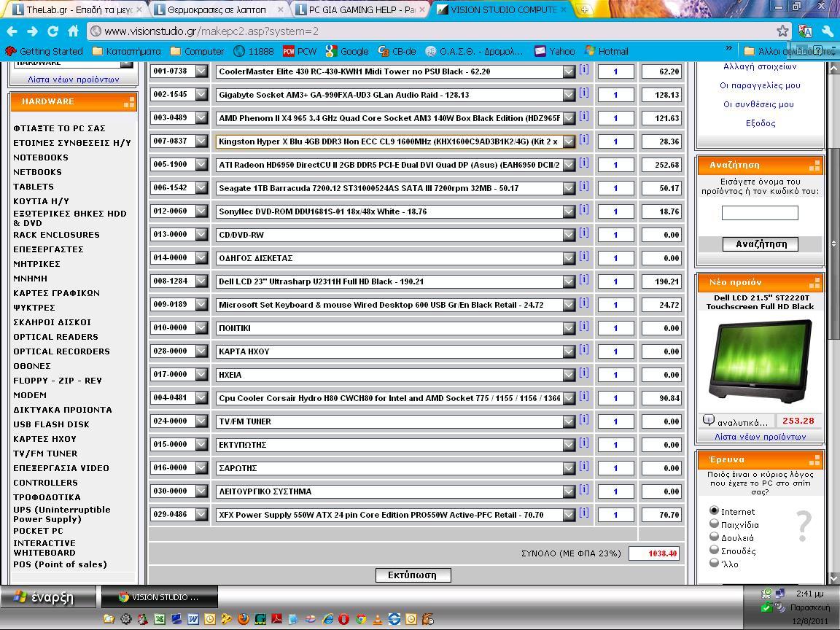Image resolution: width=840 pixels, height=630 pixels.
Task: Switch to PC GIA GAMING HELP tab
Action: tap(362, 9)
